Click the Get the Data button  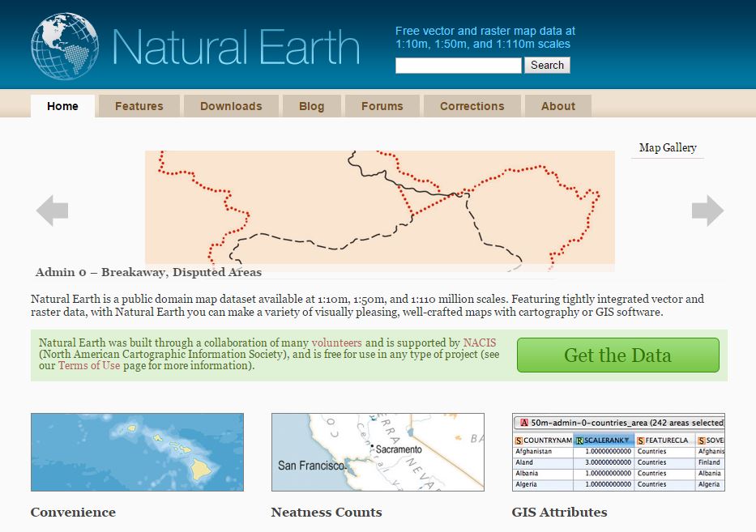click(x=618, y=355)
